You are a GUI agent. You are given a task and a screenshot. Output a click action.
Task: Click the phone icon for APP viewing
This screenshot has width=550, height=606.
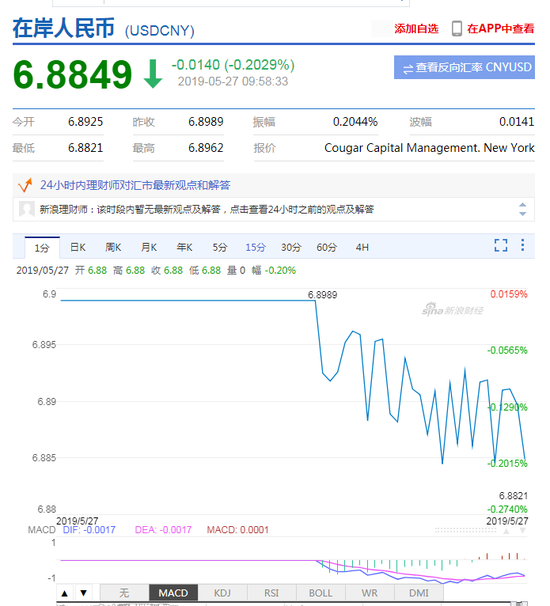tap(456, 29)
